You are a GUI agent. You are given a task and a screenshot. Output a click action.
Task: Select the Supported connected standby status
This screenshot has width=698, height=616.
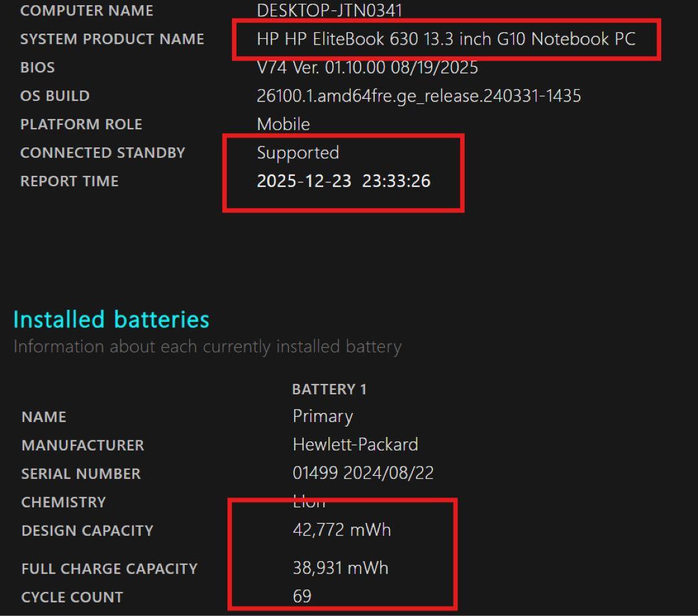[x=297, y=153]
